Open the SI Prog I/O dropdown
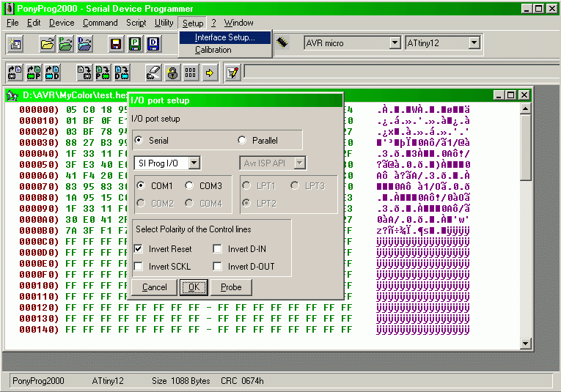This screenshot has height=392, width=561. tap(194, 163)
